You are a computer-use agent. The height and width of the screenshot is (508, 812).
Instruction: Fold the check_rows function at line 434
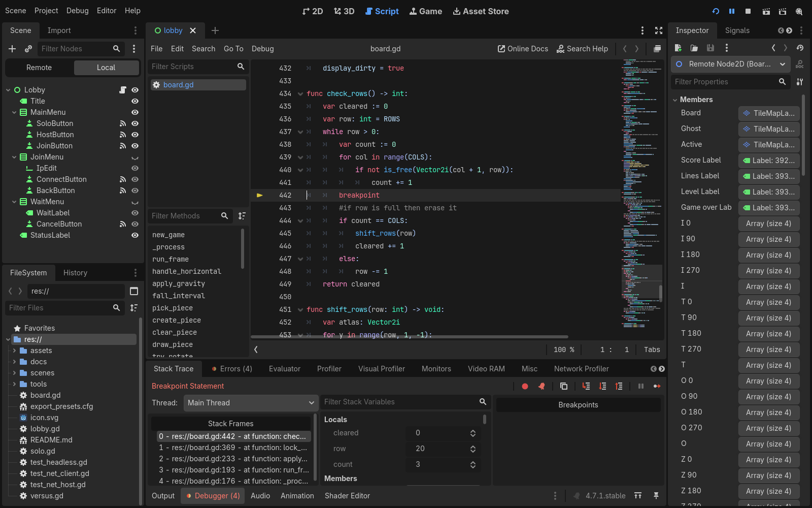(300, 93)
